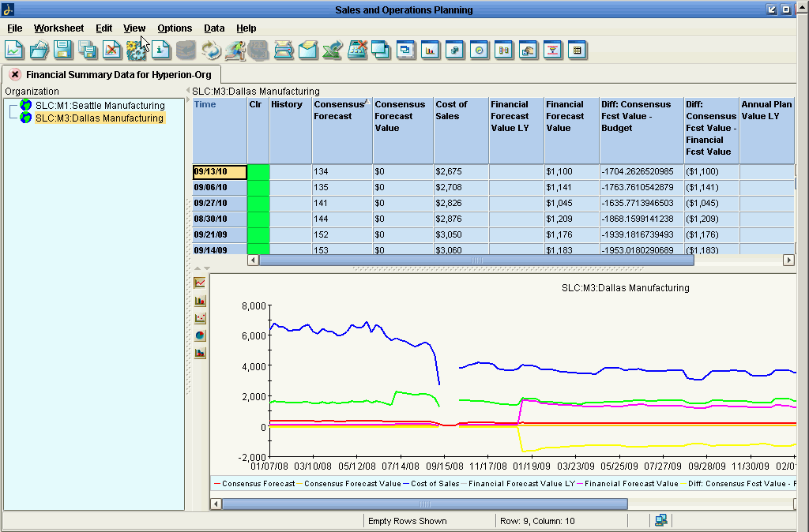This screenshot has width=809, height=532.
Task: Click the Open Worksheet folder icon
Action: pos(39,50)
